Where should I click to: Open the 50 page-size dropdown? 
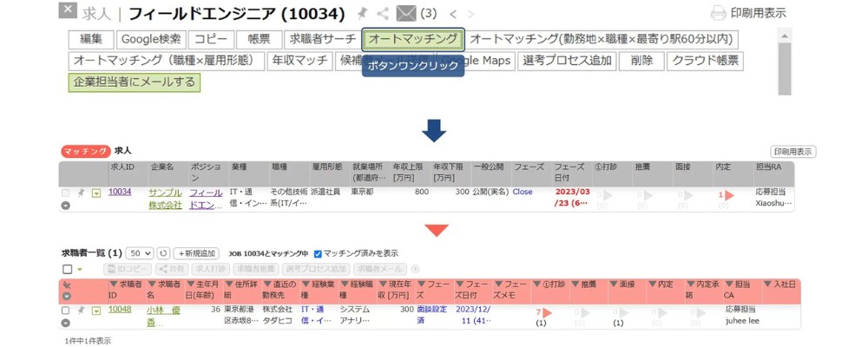pos(139,253)
